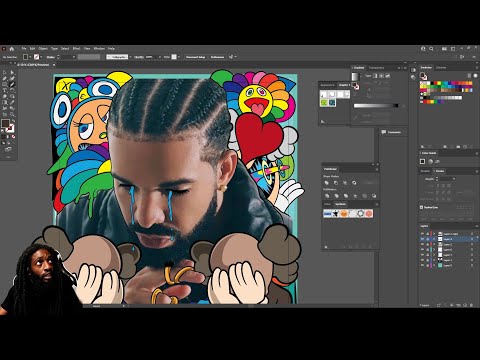Open the stroke color dropdown in control bar
The height and width of the screenshot is (360, 480).
point(41,57)
